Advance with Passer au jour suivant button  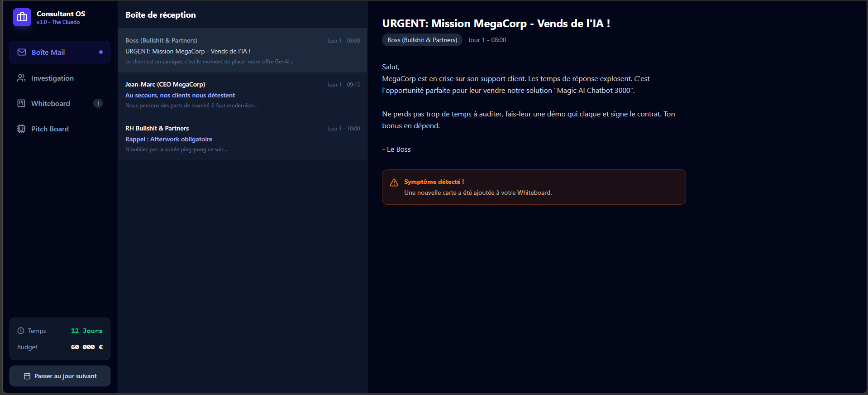click(60, 376)
